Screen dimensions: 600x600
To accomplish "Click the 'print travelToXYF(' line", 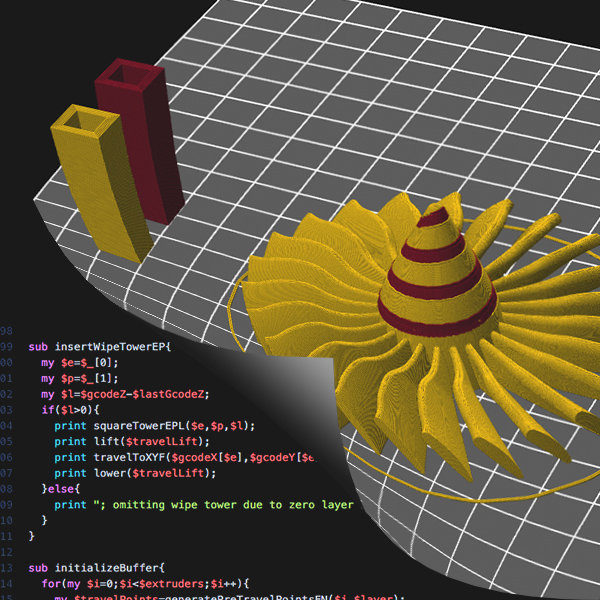I will (x=184, y=457).
